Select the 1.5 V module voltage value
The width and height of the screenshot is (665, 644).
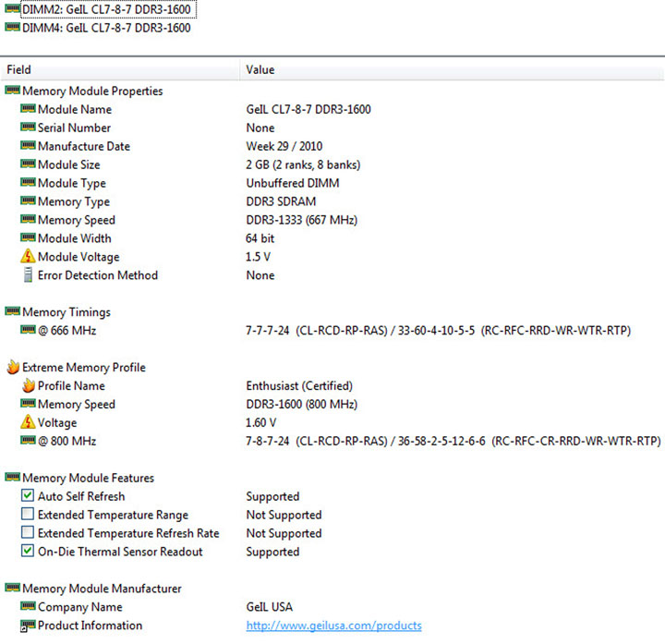(x=258, y=257)
